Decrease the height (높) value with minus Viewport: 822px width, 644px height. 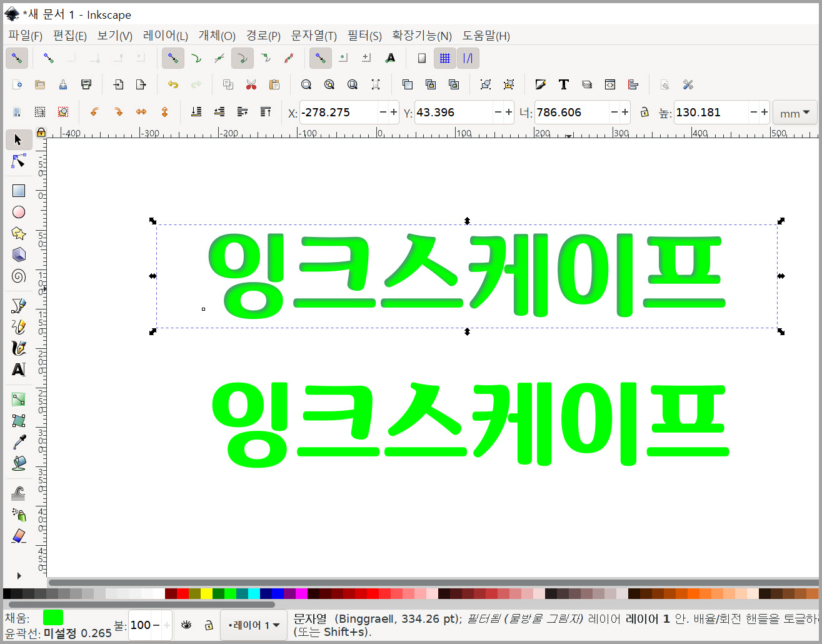[753, 113]
